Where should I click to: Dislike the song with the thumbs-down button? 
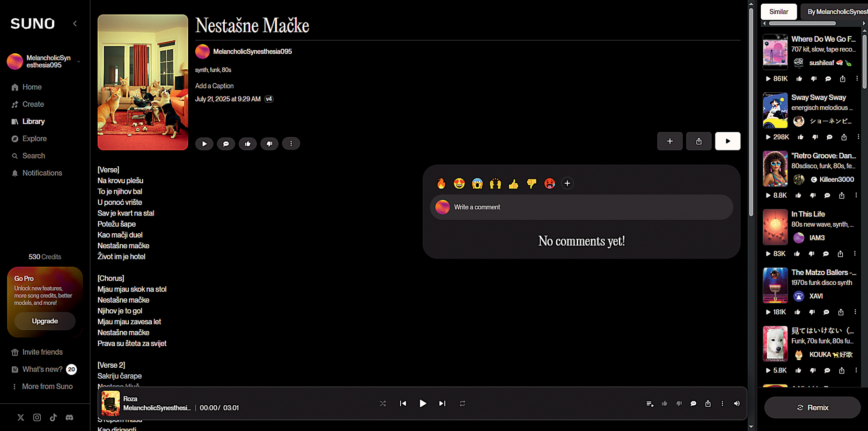[x=269, y=144]
